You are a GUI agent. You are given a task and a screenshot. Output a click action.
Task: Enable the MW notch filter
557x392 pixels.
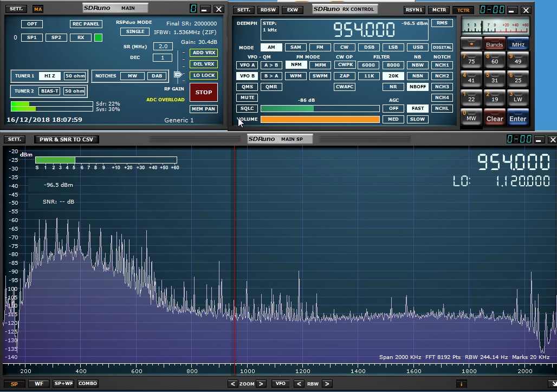point(133,76)
